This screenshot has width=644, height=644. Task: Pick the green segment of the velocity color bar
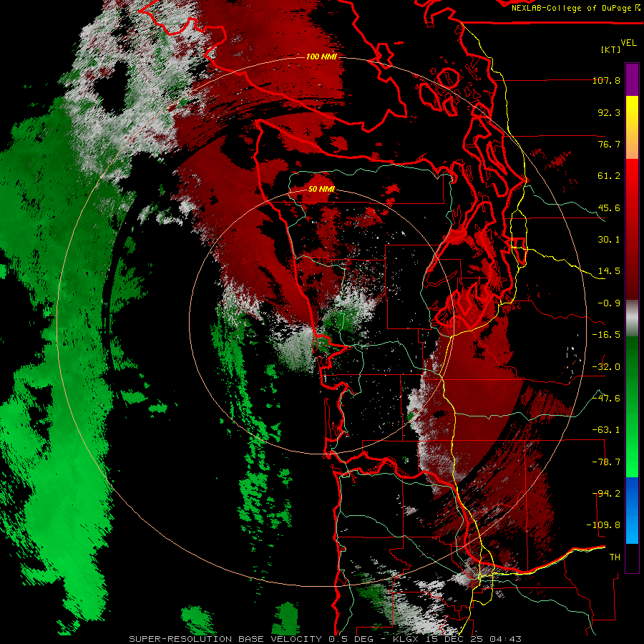632,406
